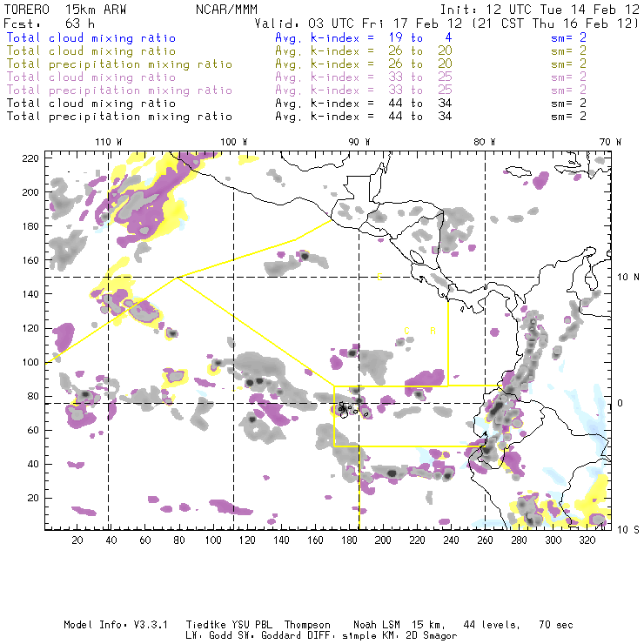Click the '110 W' longitude label
The image size is (644, 644).
coord(109,142)
